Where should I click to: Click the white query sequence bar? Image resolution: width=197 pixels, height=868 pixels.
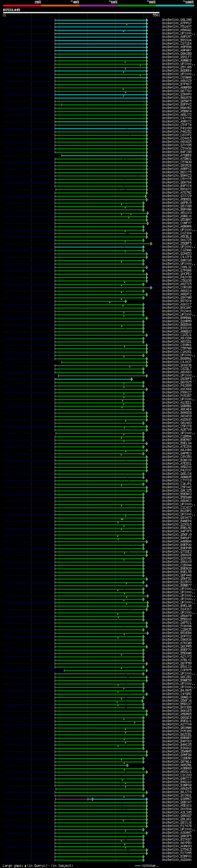coord(81,13)
